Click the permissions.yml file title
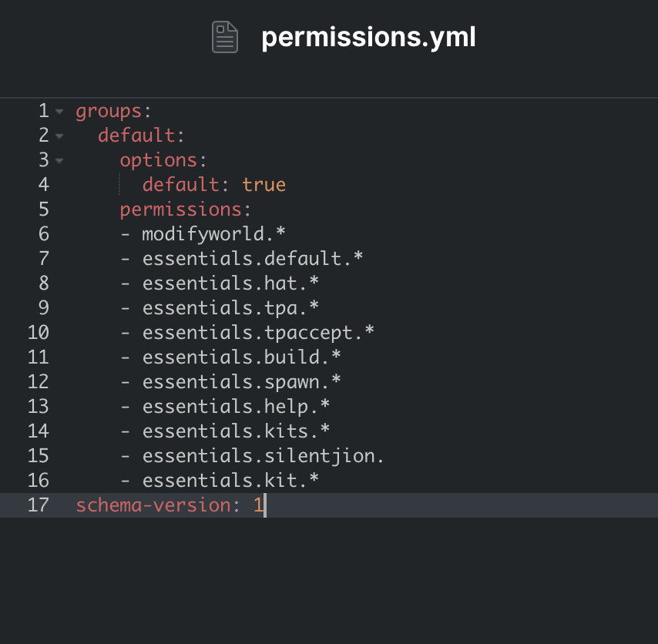The width and height of the screenshot is (658, 644). pyautogui.click(x=368, y=37)
